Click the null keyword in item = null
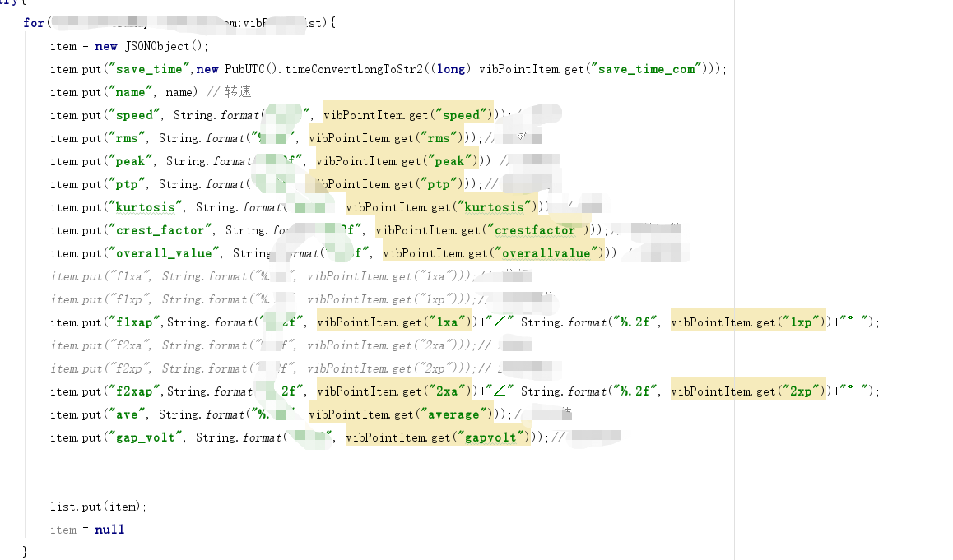This screenshot has width=953, height=560. click(x=109, y=530)
